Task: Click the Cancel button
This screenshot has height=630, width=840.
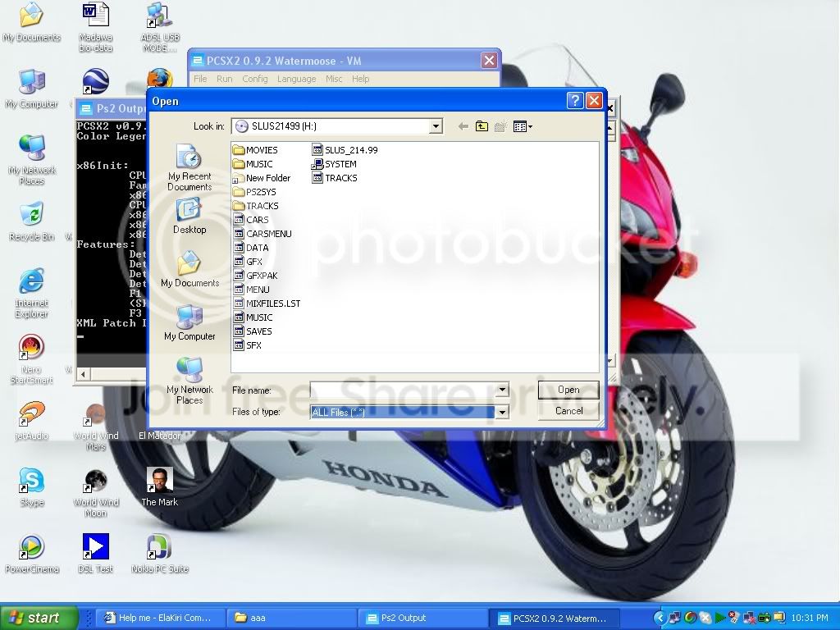Action: click(568, 411)
